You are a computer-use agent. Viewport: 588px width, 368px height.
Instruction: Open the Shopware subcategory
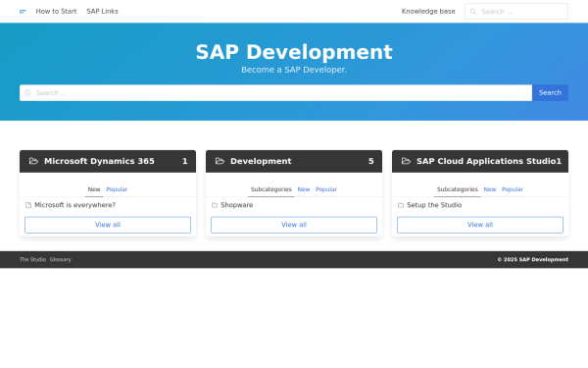(x=236, y=205)
